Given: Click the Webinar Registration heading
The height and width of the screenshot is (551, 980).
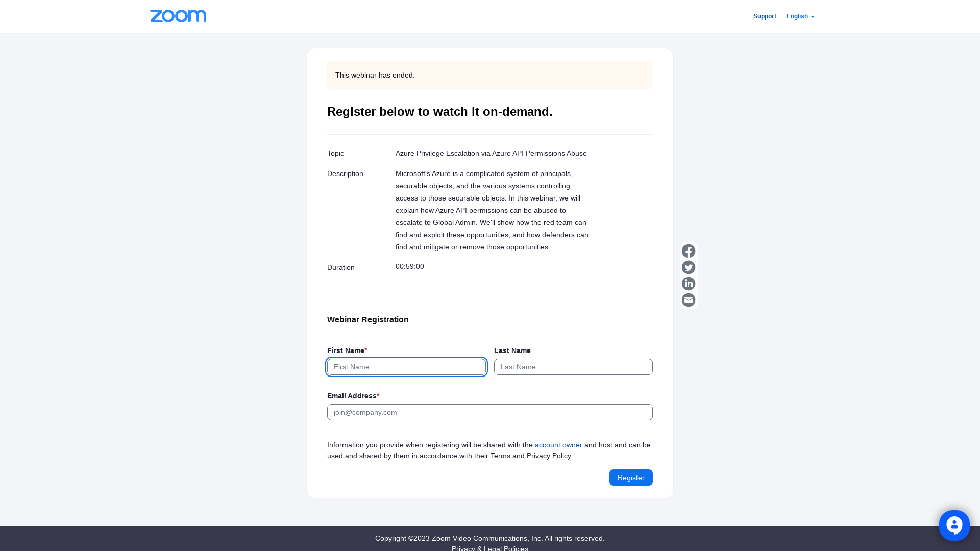Looking at the screenshot, I should pyautogui.click(x=368, y=319).
